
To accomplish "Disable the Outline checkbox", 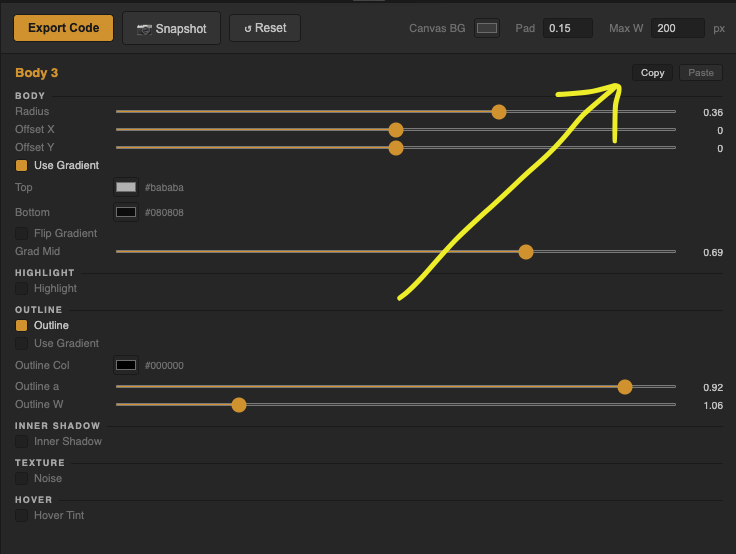I will tap(22, 325).
